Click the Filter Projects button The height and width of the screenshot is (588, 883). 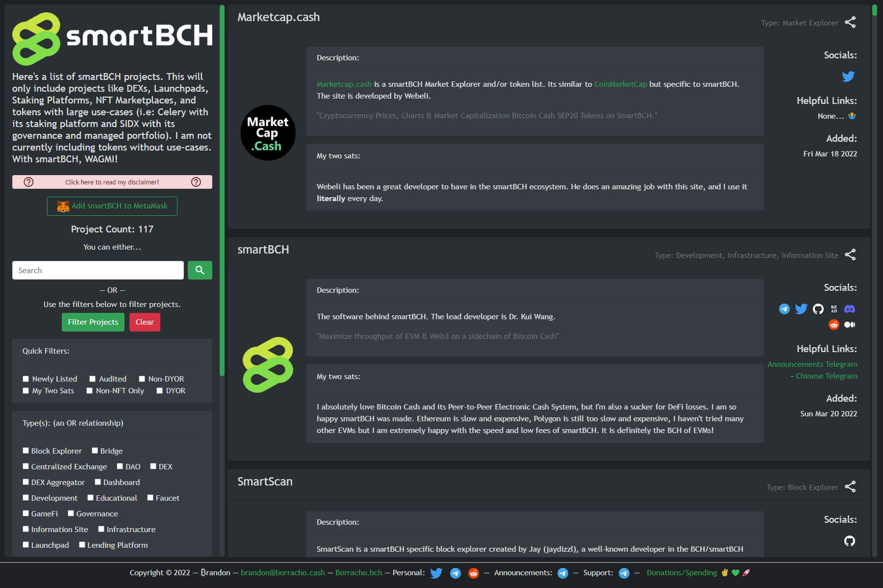(93, 322)
